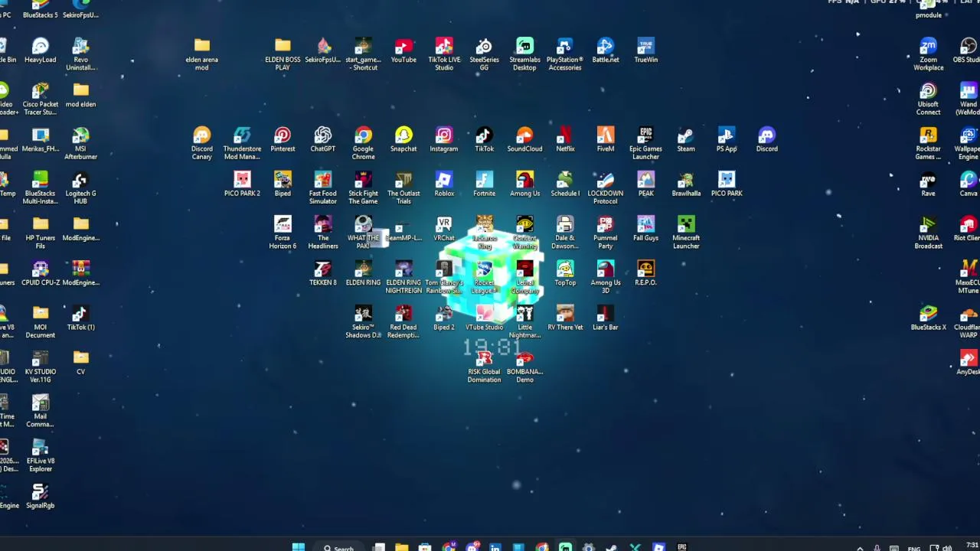
Task: Select the Fall Guys shortcut
Action: tap(645, 229)
